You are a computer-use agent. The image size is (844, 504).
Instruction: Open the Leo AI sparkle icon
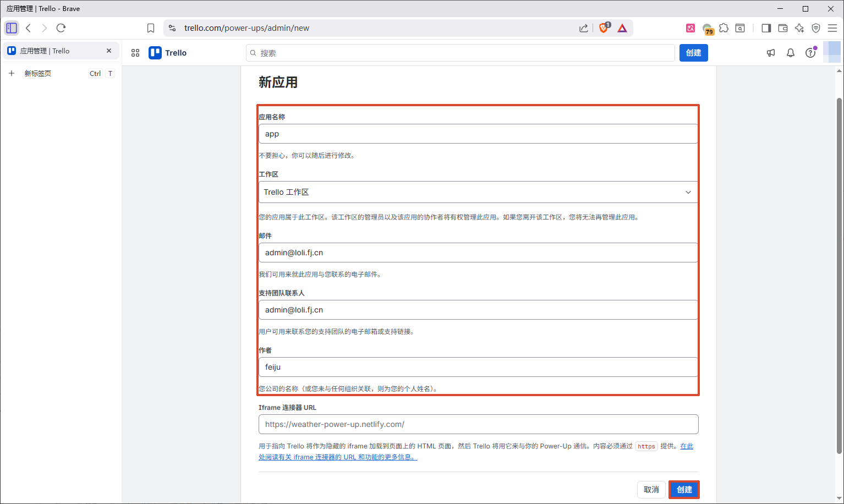tap(799, 28)
